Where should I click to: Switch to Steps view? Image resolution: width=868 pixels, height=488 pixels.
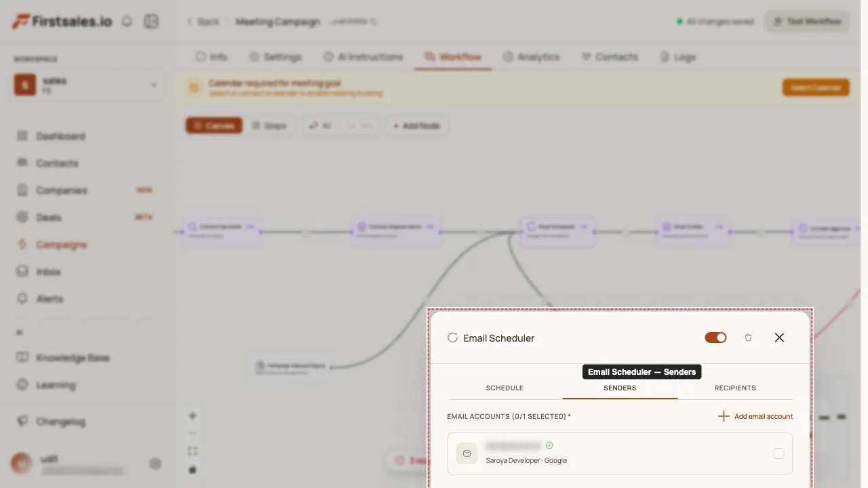coord(269,125)
